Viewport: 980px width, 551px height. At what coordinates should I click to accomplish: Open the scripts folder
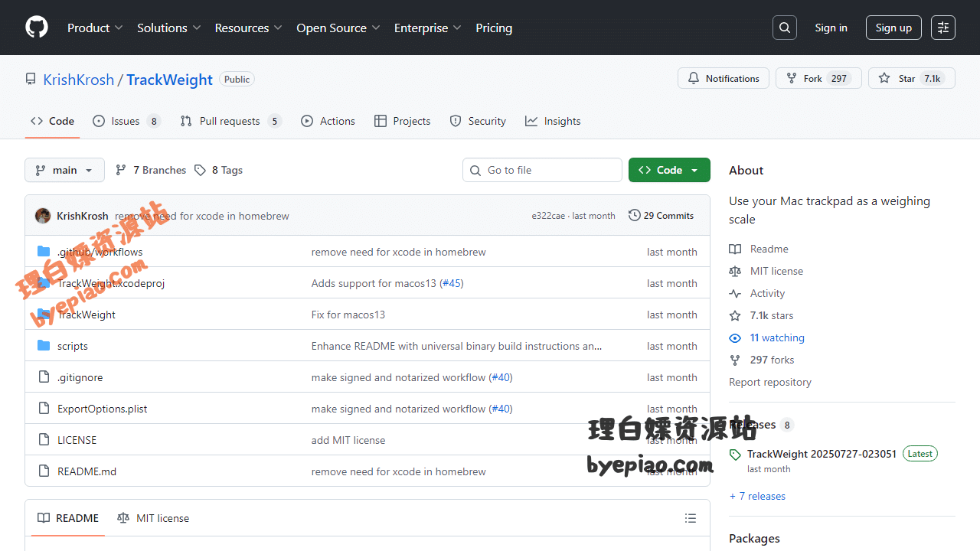pos(73,346)
